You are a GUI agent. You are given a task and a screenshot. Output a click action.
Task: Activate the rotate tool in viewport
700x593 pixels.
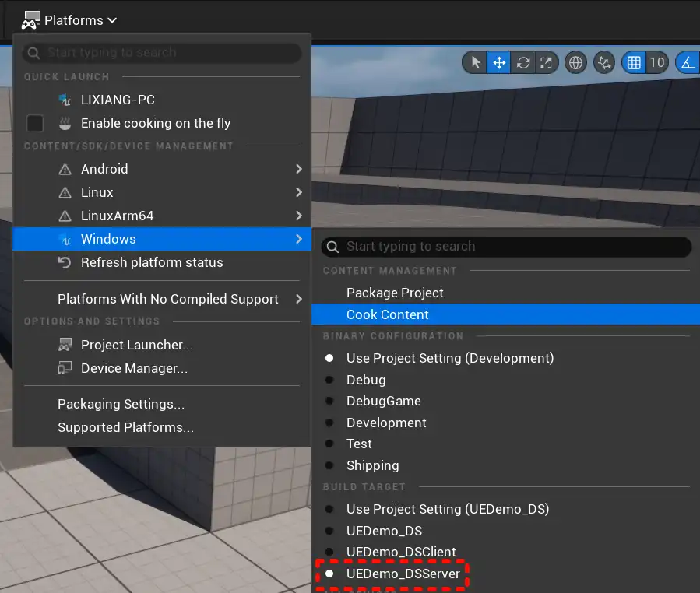click(x=523, y=62)
